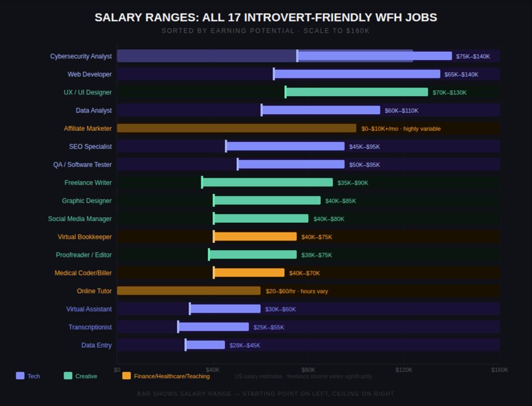Select the Medical Coder/Biller bar
Viewport: 532px width, 406px height.
[249, 273]
